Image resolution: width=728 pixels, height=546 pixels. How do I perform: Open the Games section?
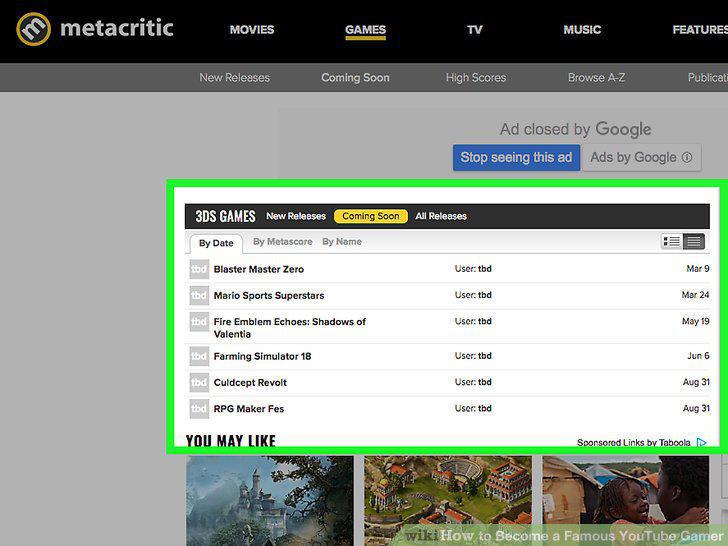tap(365, 30)
